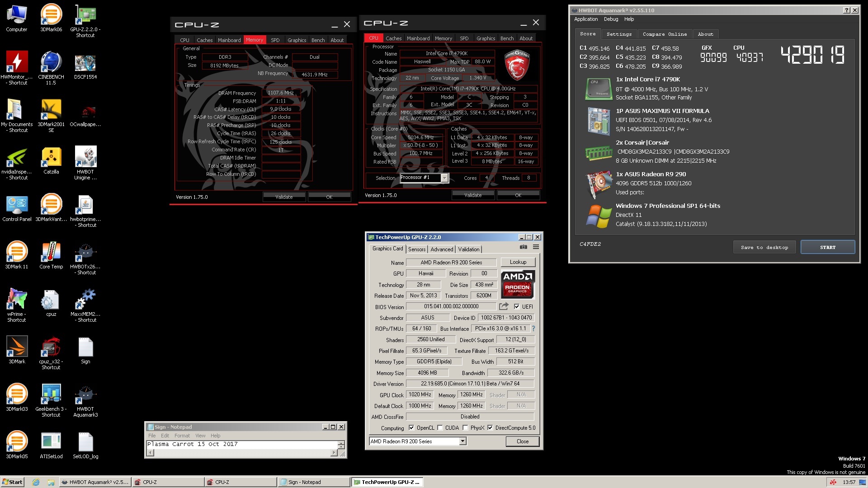This screenshot has height=488, width=868.
Task: Click inside the Notepad text area
Action: tap(242, 445)
